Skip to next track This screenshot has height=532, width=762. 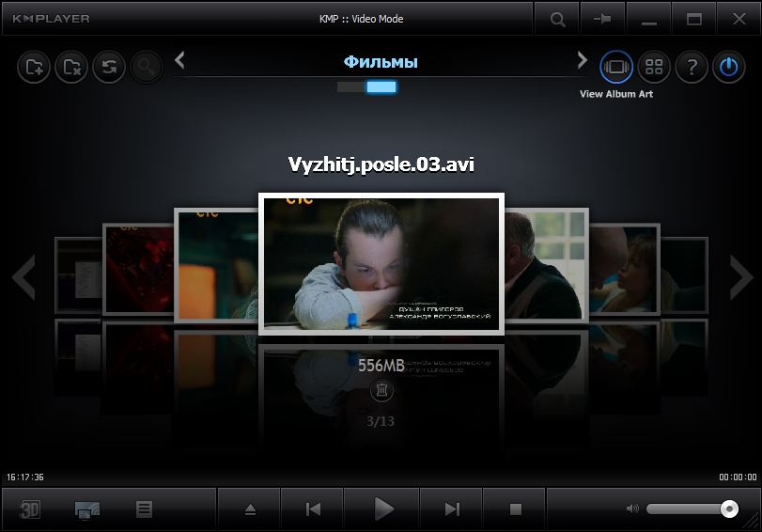[451, 509]
